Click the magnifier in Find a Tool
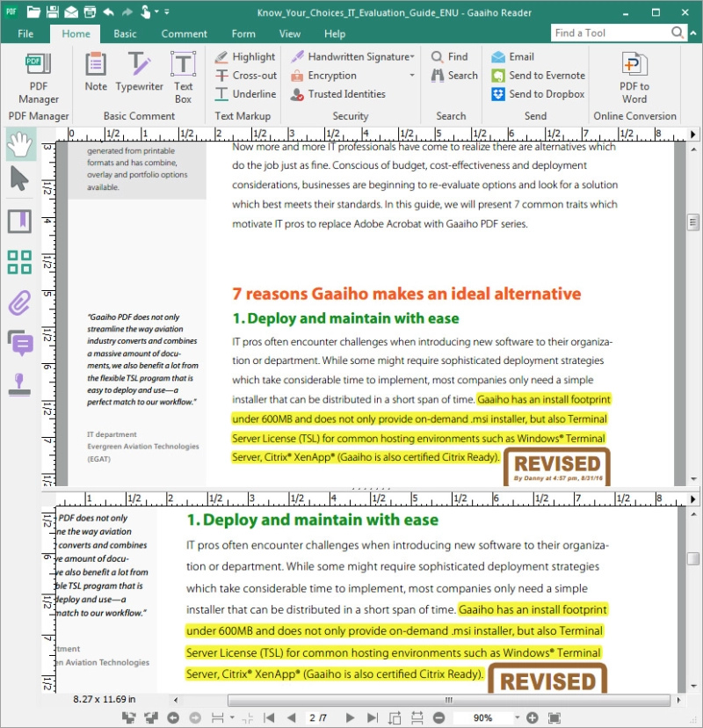 coord(677,33)
